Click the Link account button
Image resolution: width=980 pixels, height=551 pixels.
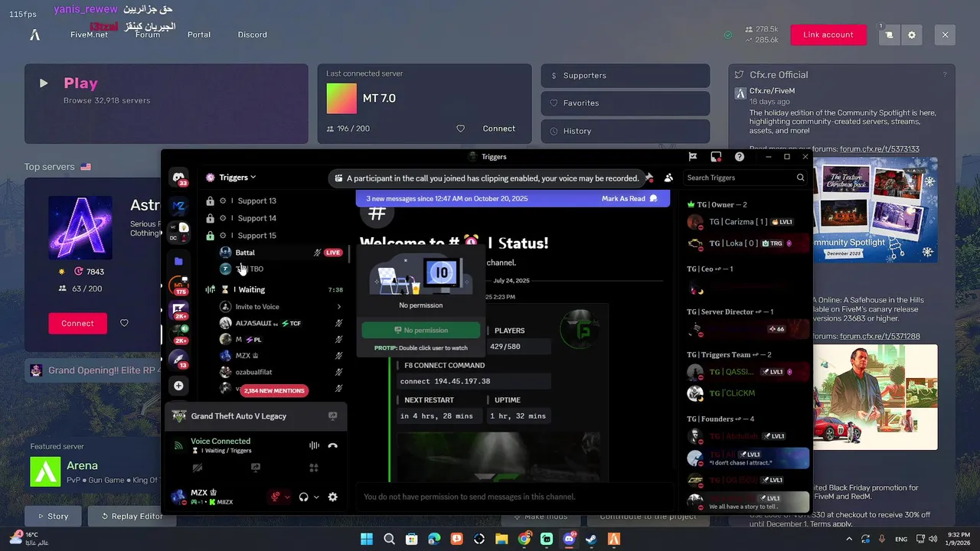(x=828, y=35)
